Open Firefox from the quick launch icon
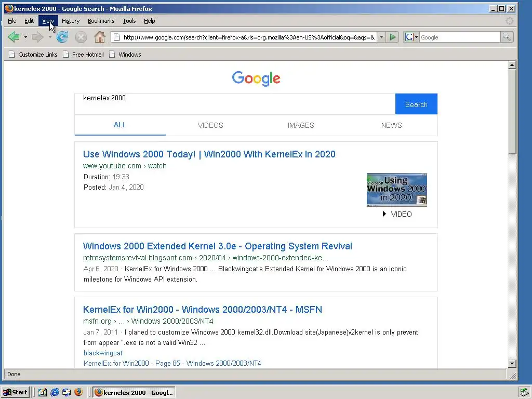 [x=78, y=392]
